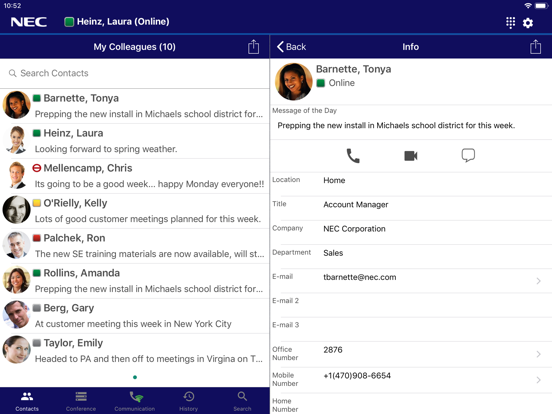This screenshot has width=552, height=414.
Task: Switch to the Communication tab
Action: pyautogui.click(x=134, y=401)
